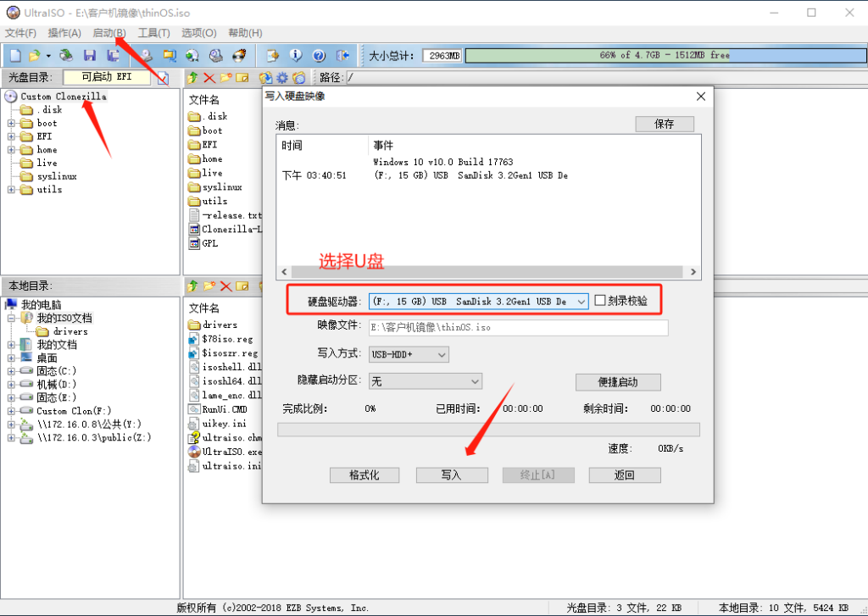The height and width of the screenshot is (616, 868).
Task: Close the 写入硬盘映像 dialog
Action: (701, 97)
